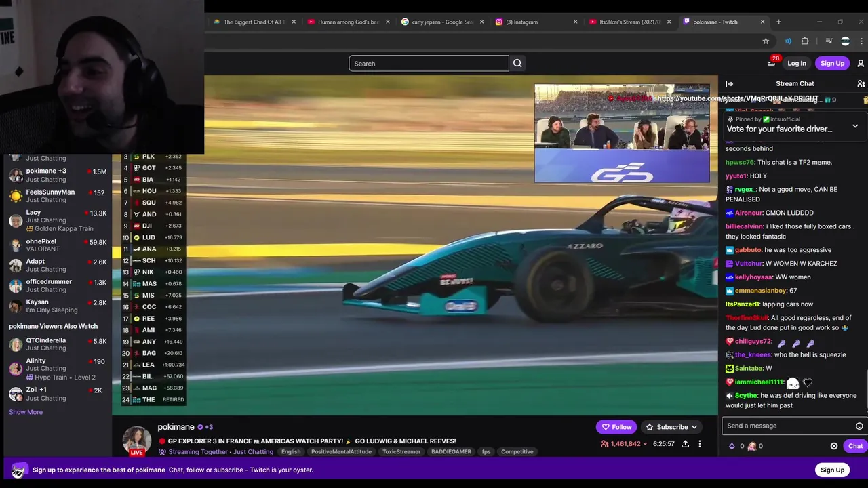Click the Twitch glitch logo in banner

(19, 470)
